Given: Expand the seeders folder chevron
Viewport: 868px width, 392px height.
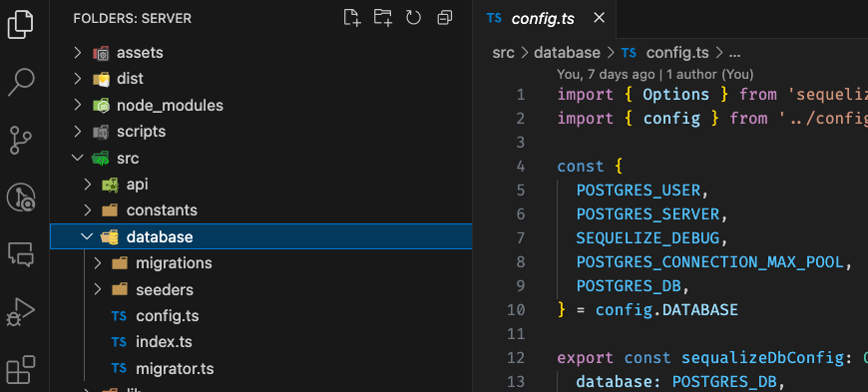Looking at the screenshot, I should [x=98, y=289].
